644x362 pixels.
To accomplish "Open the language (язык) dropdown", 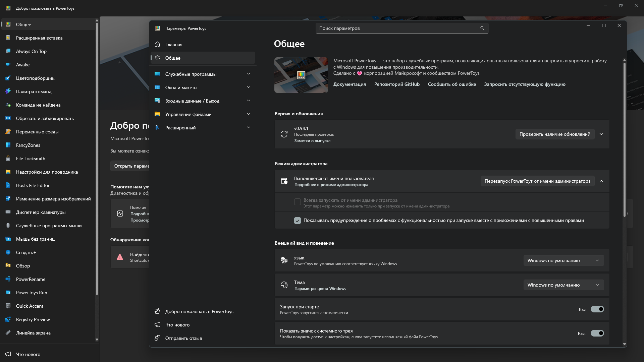I will 563,260.
